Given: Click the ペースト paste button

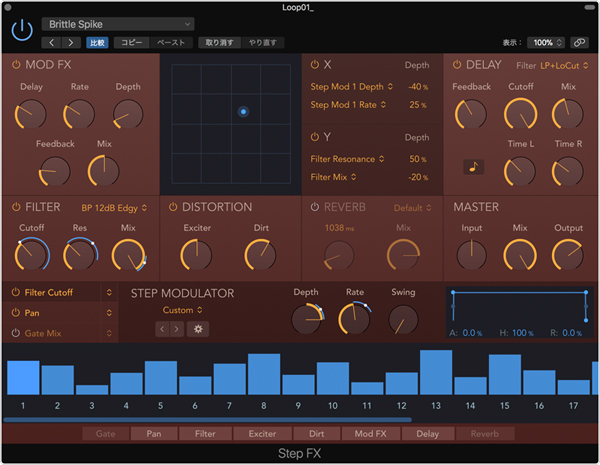Looking at the screenshot, I should point(171,42).
